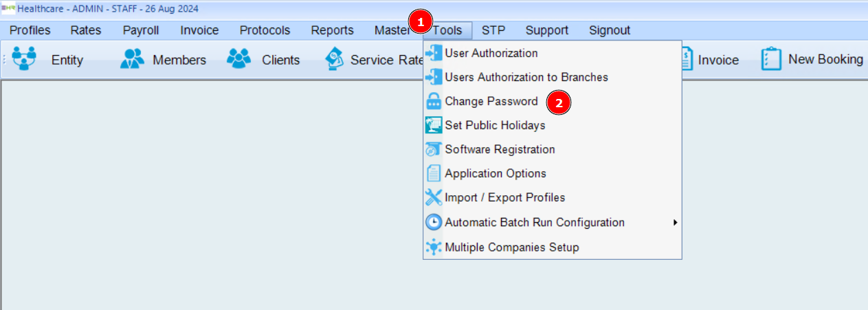Click the Import / Export Profiles tools icon

(x=434, y=198)
